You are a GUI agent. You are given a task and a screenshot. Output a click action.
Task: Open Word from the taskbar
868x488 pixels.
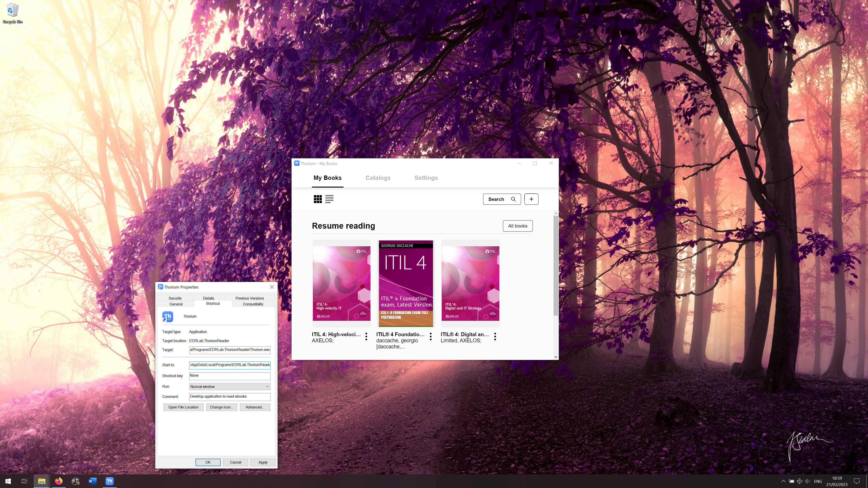92,481
